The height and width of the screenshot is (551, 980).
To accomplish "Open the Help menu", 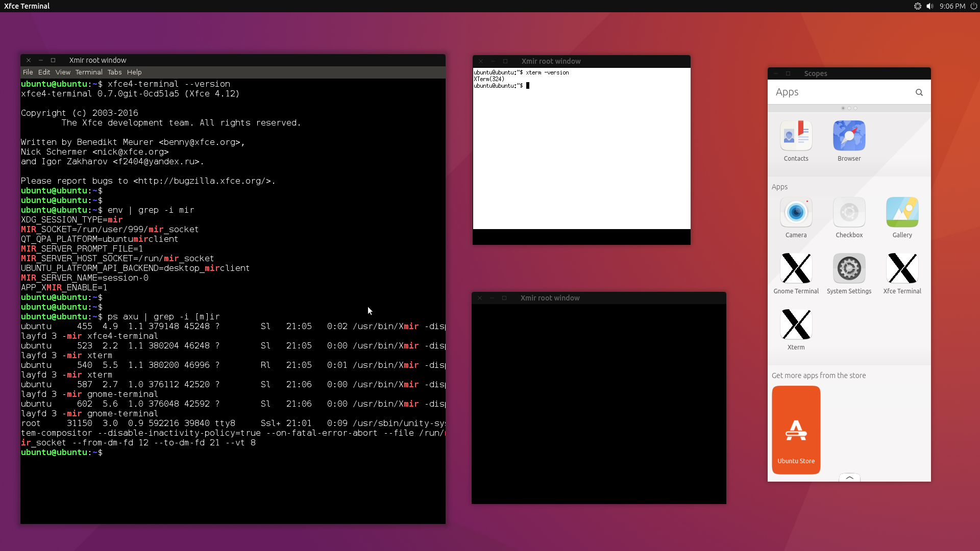I will pos(134,72).
